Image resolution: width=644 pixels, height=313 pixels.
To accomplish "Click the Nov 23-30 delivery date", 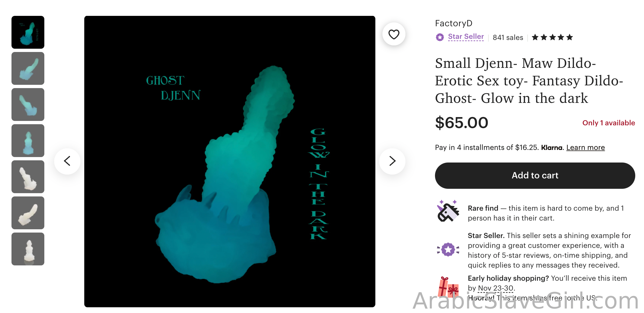I will tap(495, 288).
